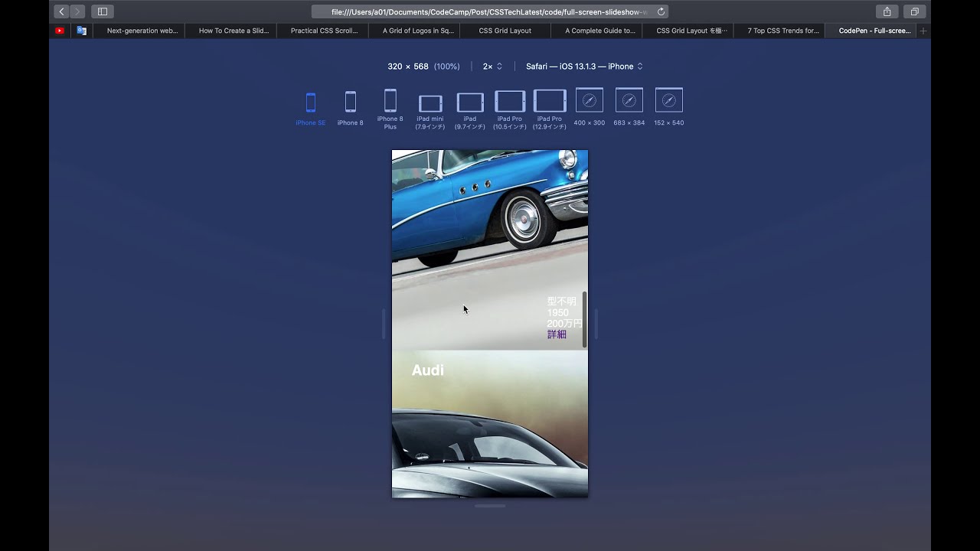Choose the 152 × 540 Safari window preset
Screen dimensions: 980x551
[669, 107]
